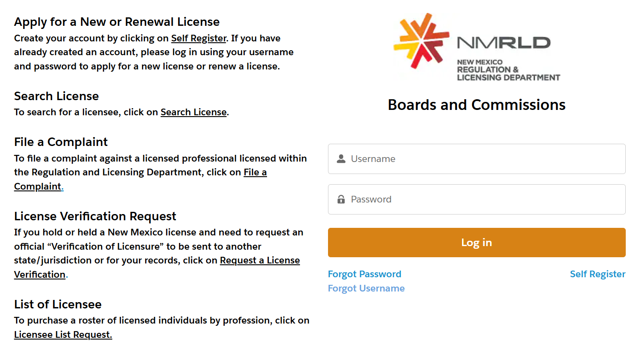644x348 pixels.
Task: Click the List of Licensee section heading
Action: (58, 304)
